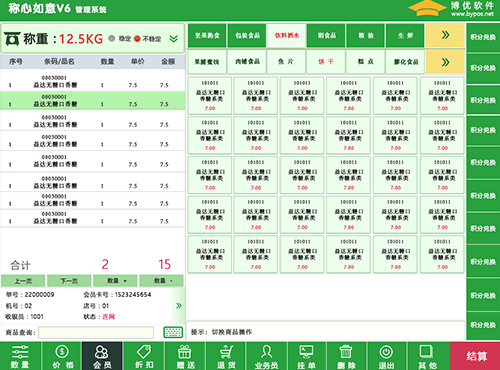
Task: Decrease quantity with 数量 - button
Action: [161, 281]
